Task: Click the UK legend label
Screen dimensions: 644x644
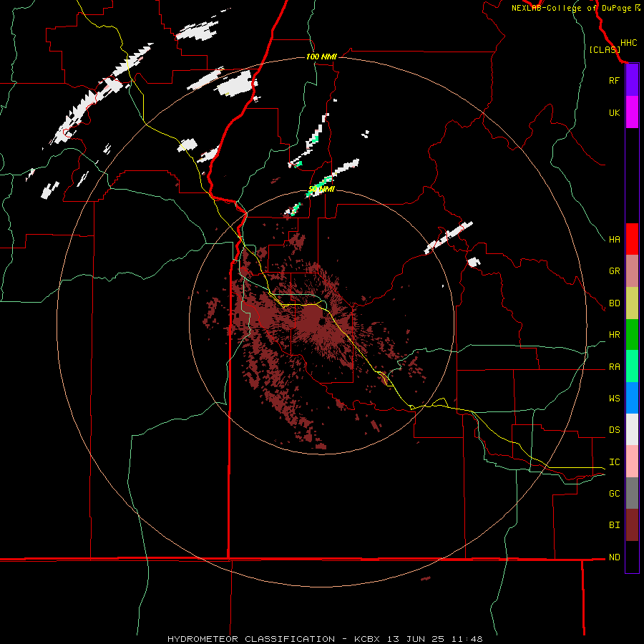Action: [614, 112]
